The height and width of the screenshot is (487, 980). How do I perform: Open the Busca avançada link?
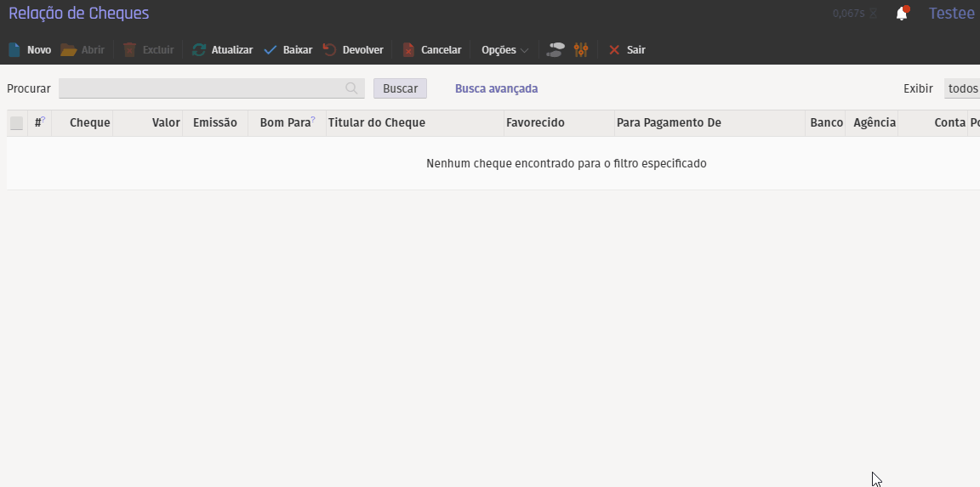[496, 88]
